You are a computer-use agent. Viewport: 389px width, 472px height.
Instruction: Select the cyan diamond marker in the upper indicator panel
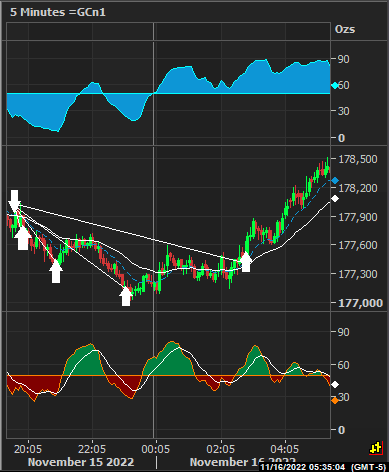click(x=335, y=86)
